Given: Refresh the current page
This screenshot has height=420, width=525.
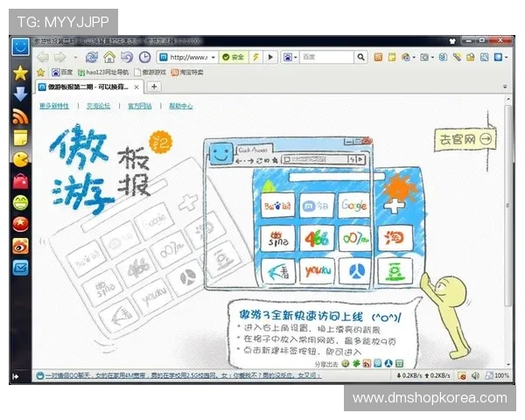Looking at the screenshot, I should (x=91, y=57).
